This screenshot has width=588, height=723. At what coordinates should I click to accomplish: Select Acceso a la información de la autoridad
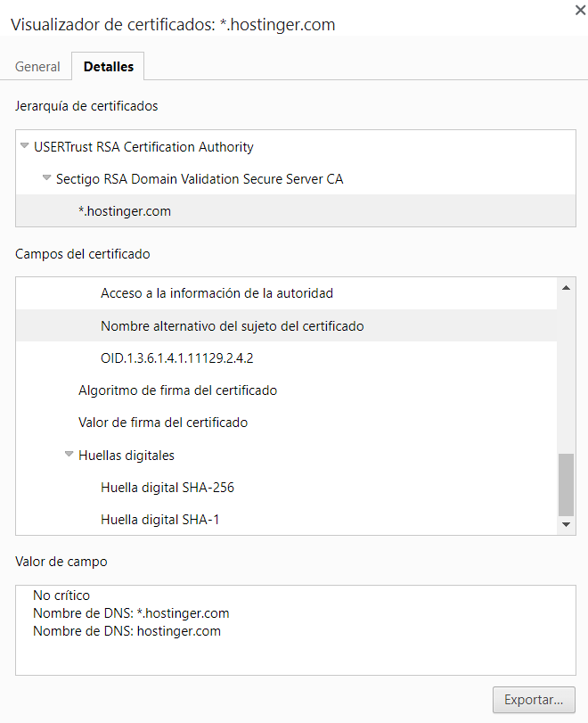(x=216, y=293)
